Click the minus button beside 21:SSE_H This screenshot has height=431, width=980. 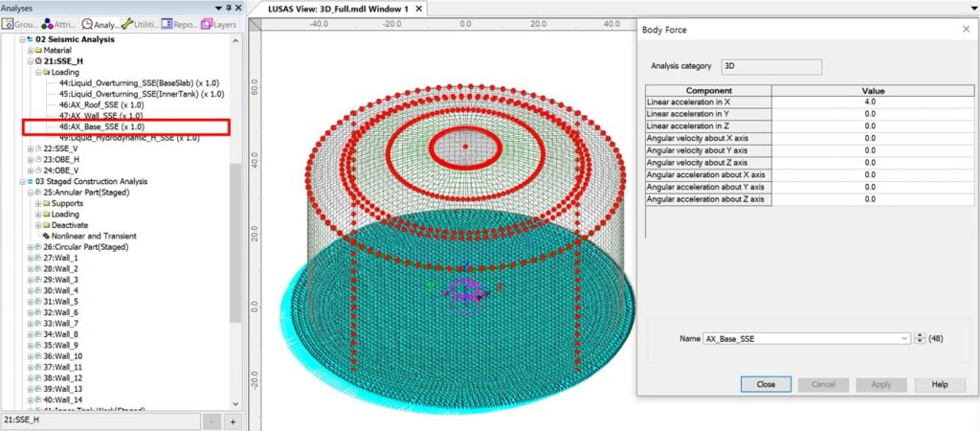[212, 421]
